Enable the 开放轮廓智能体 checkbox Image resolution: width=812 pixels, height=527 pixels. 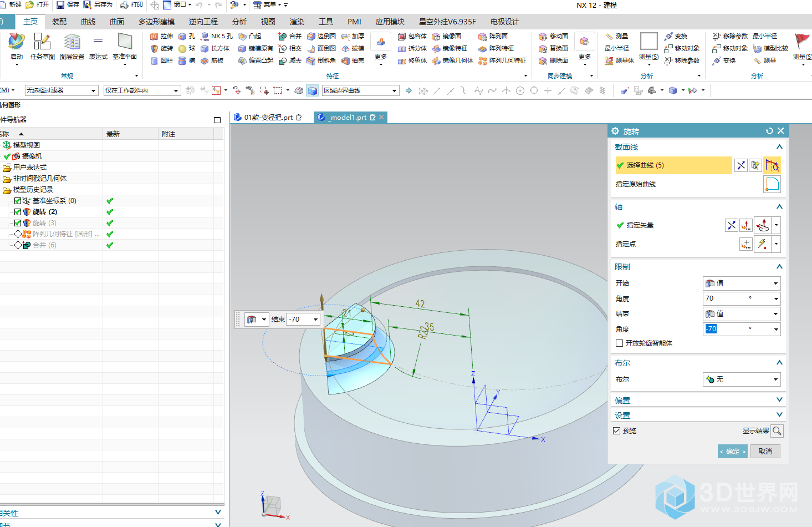coord(619,343)
